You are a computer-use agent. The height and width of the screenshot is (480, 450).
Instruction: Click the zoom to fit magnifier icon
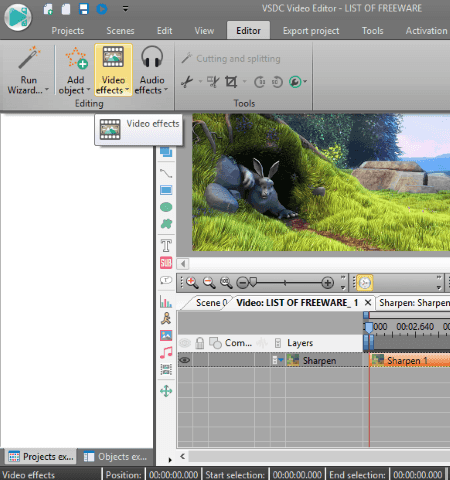coord(226,283)
